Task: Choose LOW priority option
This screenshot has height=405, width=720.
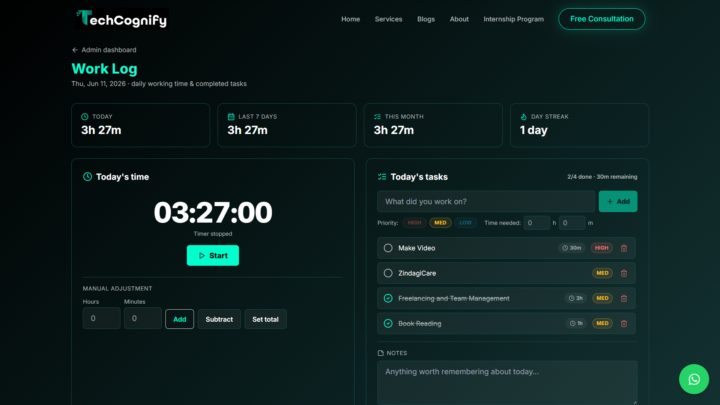Action: (x=465, y=223)
